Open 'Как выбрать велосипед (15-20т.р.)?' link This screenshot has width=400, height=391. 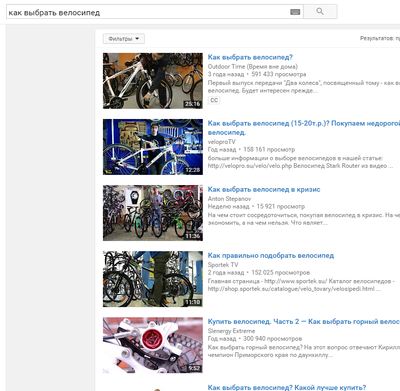[304, 128]
